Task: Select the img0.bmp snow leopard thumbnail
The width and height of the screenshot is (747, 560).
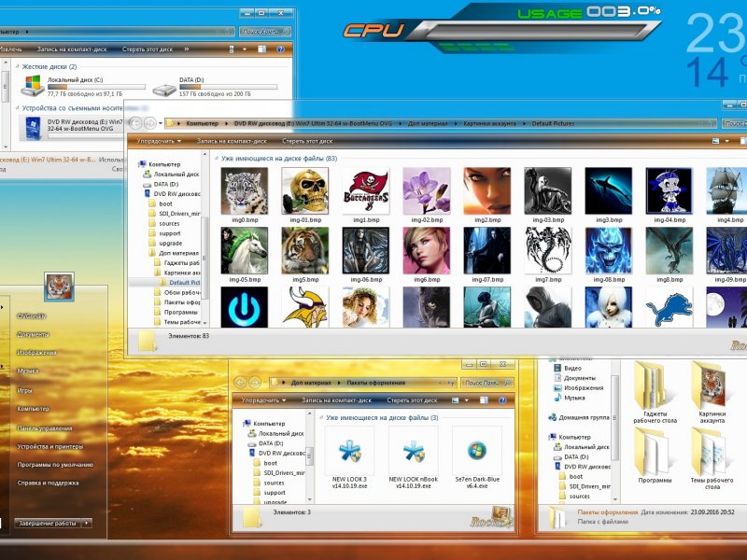Action: [x=245, y=191]
